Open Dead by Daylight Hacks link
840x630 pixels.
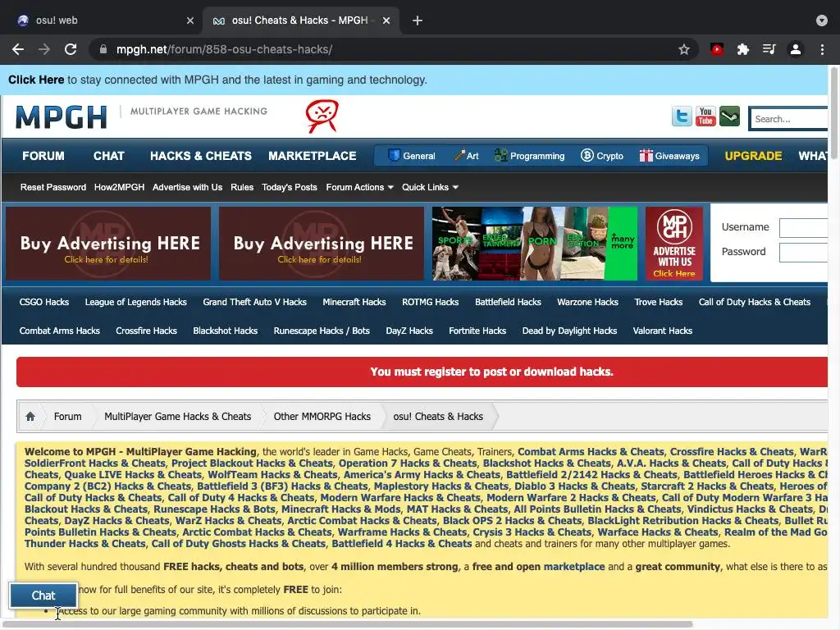[x=569, y=331]
